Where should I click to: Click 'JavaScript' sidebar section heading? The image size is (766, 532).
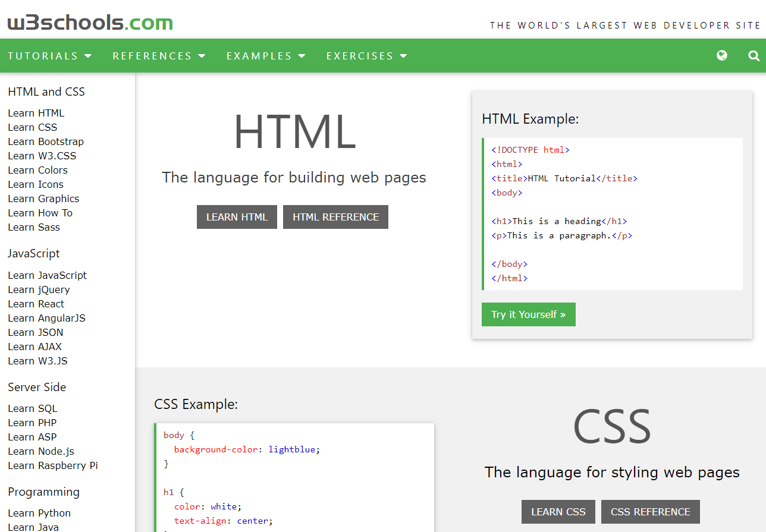point(34,254)
